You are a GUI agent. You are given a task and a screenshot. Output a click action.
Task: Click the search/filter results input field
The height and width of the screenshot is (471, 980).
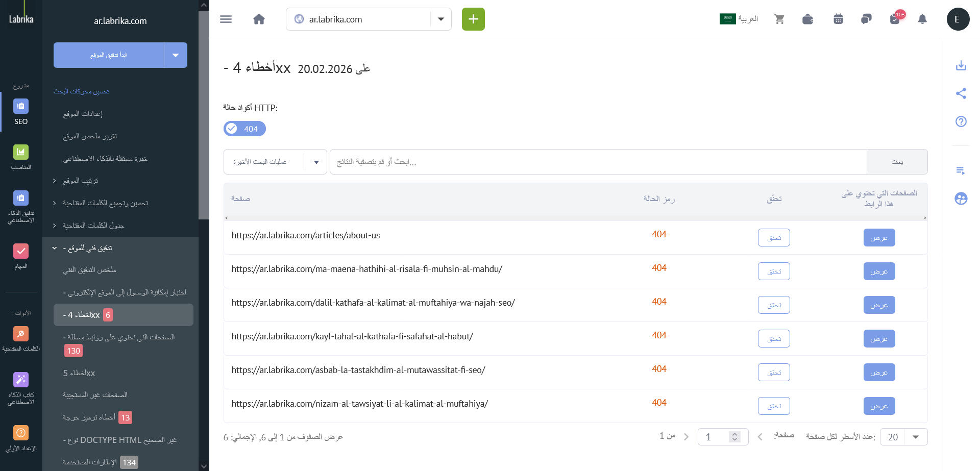click(x=598, y=162)
